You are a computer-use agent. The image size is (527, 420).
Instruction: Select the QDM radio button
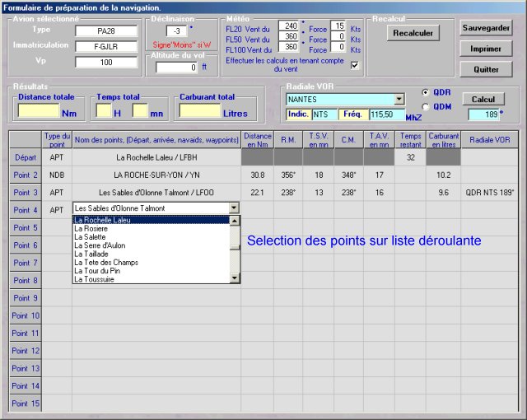pyautogui.click(x=426, y=107)
